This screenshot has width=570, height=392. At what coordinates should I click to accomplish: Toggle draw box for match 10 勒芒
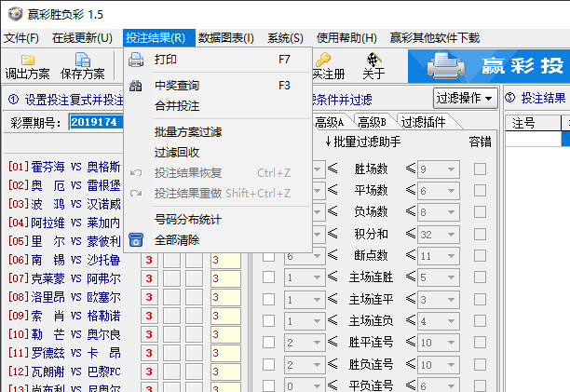[x=171, y=334]
